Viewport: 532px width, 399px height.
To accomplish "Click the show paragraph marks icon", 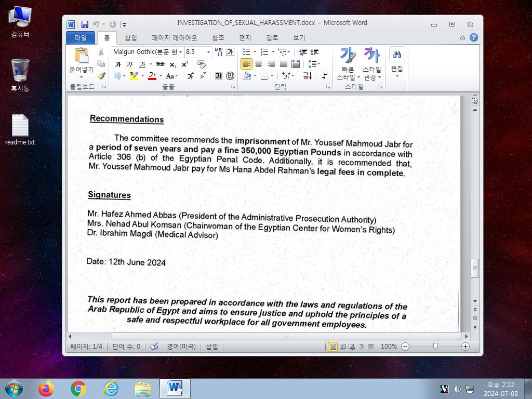I will 325,76.
